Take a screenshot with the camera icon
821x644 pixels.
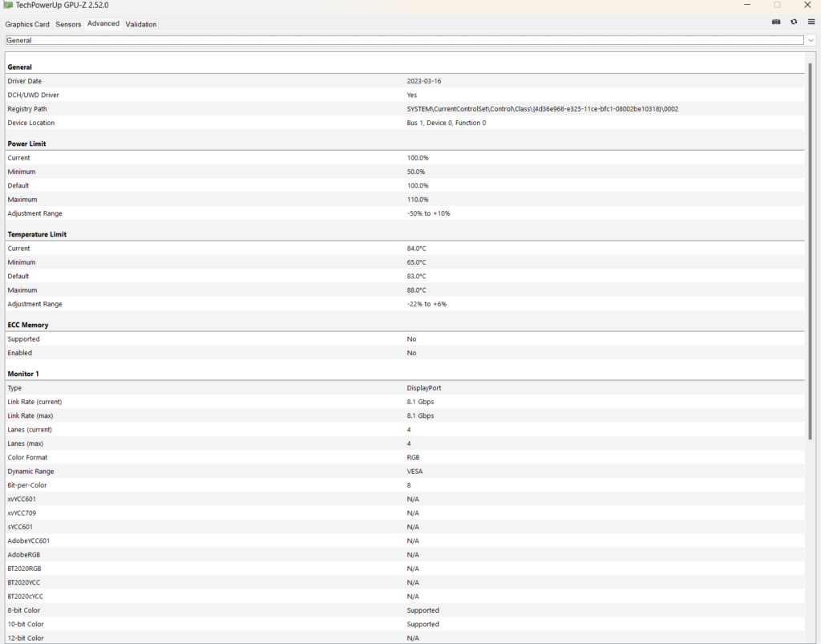pyautogui.click(x=776, y=22)
